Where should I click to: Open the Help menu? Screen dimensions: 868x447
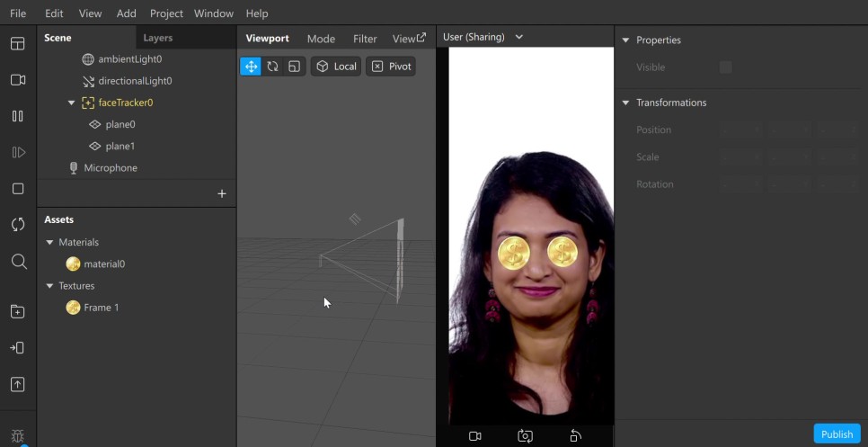(257, 13)
